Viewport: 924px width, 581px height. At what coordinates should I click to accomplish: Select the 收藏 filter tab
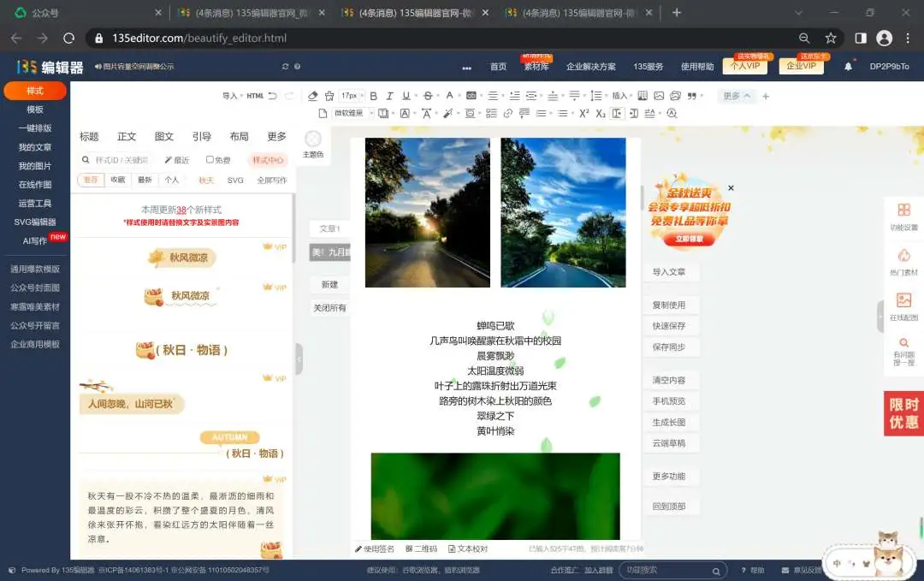coord(118,180)
